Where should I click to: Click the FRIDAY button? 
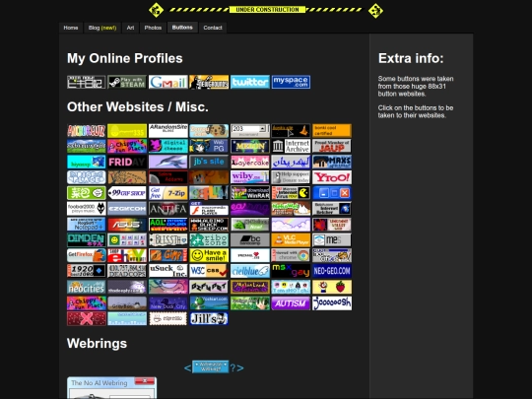(x=127, y=162)
